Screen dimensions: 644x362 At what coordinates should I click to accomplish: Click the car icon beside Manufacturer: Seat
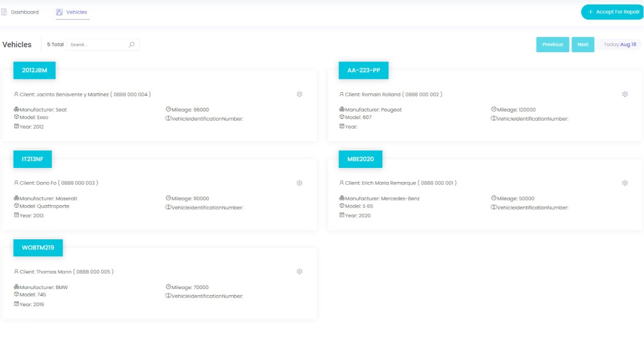tap(16, 109)
